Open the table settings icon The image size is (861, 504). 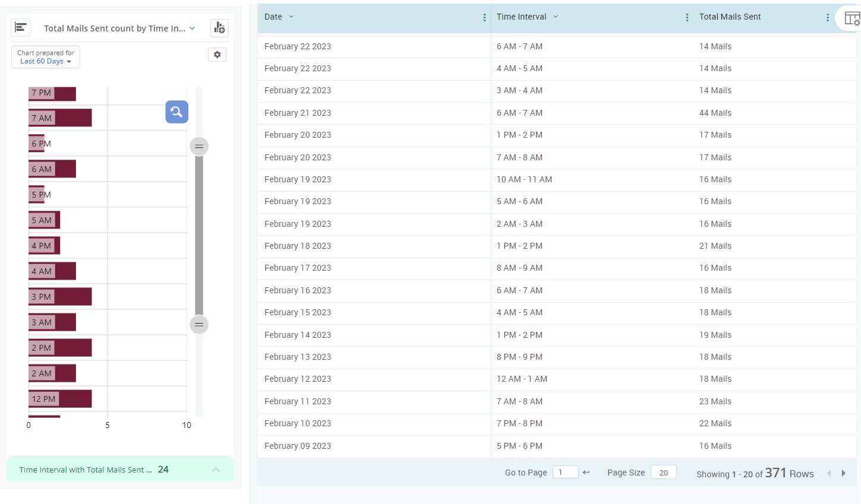point(852,18)
